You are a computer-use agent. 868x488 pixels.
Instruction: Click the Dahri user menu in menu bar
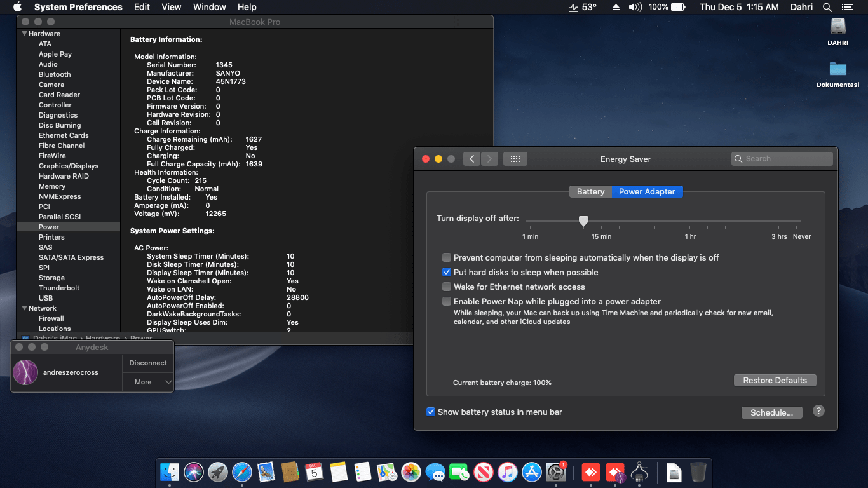coord(800,7)
